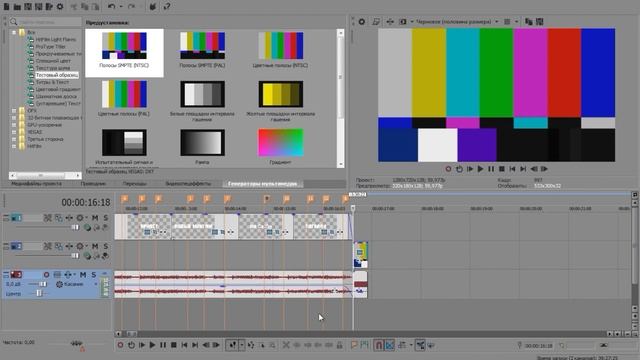This screenshot has height=360, width=640.
Task: Select the Полосы SMPTE (NTSC) preset thumbnail
Action: pyautogui.click(x=124, y=46)
